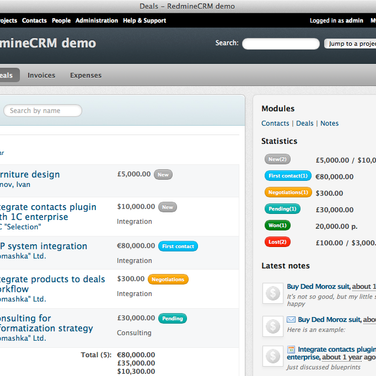This screenshot has height=376, width=376.
Task: Click the New(2) statistics badge
Action: (x=278, y=159)
